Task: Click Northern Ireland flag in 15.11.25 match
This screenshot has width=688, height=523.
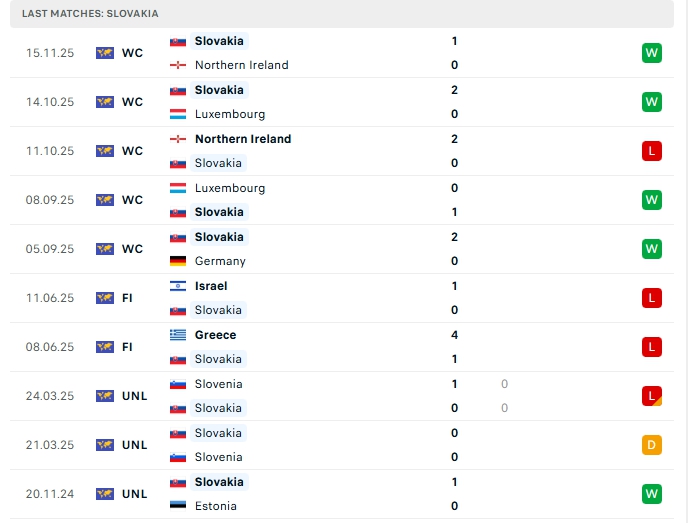Action: 178,65
